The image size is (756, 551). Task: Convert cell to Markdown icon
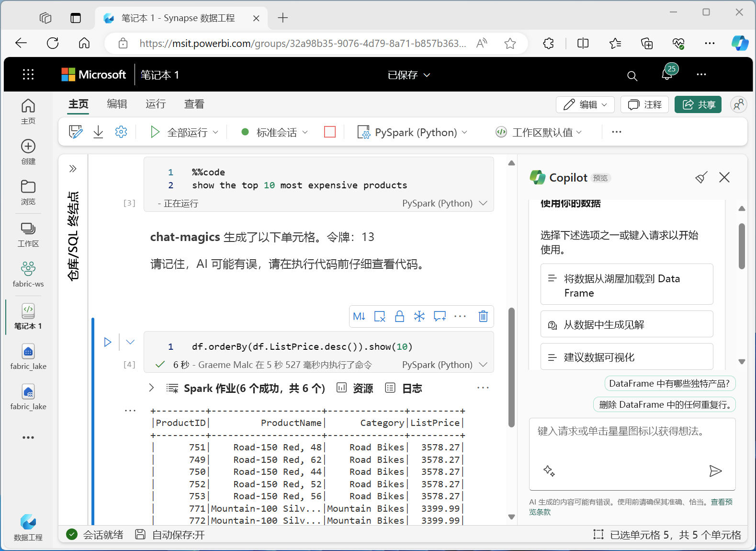point(359,316)
